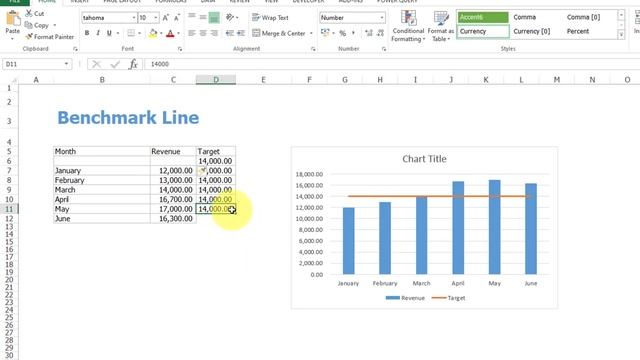Apply the Currency cell style
The width and height of the screenshot is (640, 360).
point(483,31)
